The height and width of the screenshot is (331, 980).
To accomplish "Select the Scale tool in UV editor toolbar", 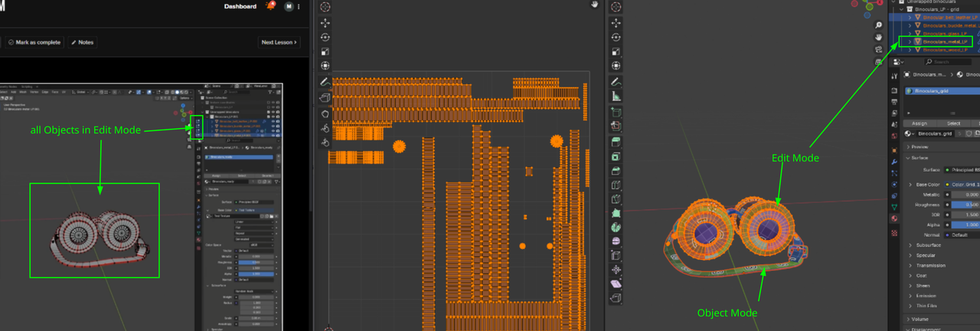I will [325, 52].
